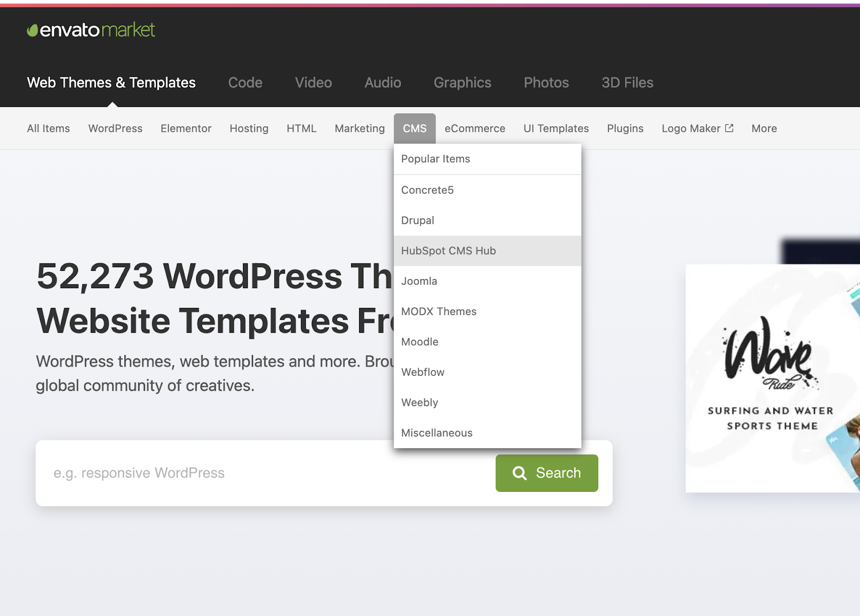Open Logo Maker external link
Screen dimensions: 860x616
tap(697, 128)
